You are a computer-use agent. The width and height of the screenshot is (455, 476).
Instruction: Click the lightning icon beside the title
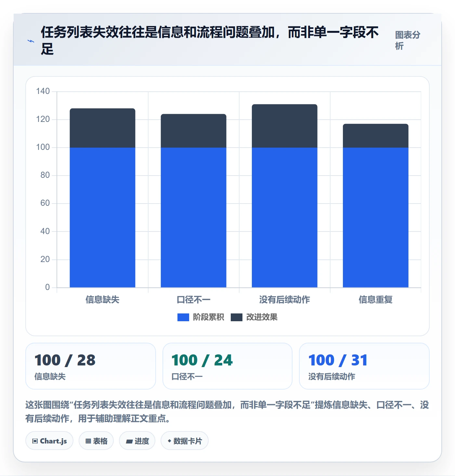point(31,41)
